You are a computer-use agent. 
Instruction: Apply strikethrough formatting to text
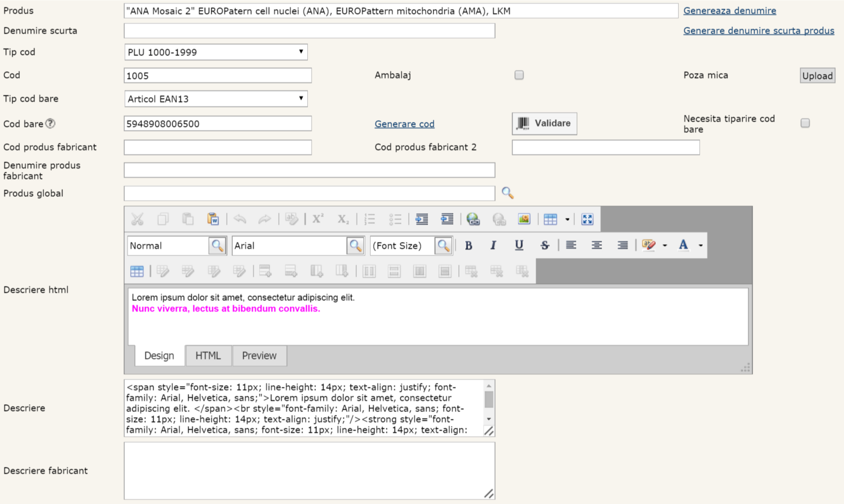click(x=544, y=245)
